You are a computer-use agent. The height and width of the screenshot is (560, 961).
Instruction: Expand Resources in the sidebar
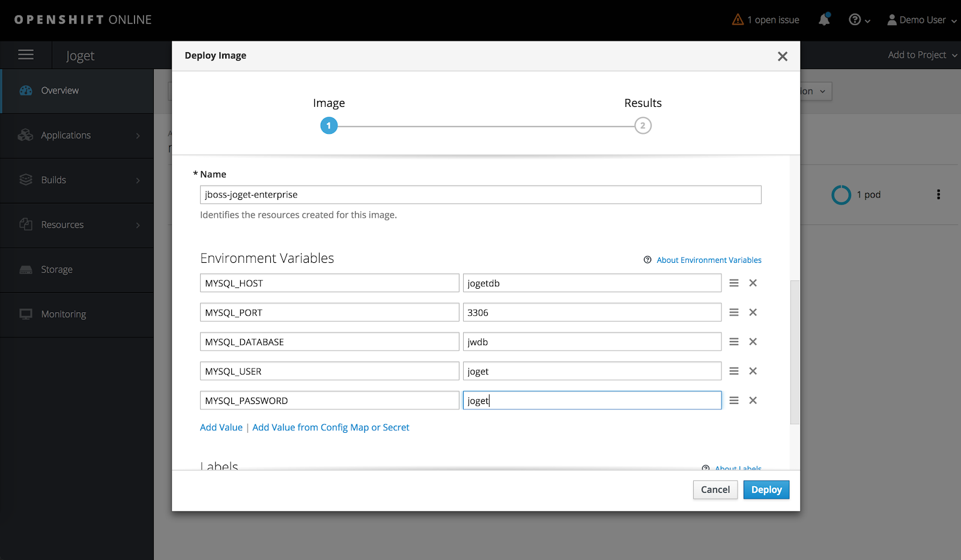pyautogui.click(x=77, y=225)
